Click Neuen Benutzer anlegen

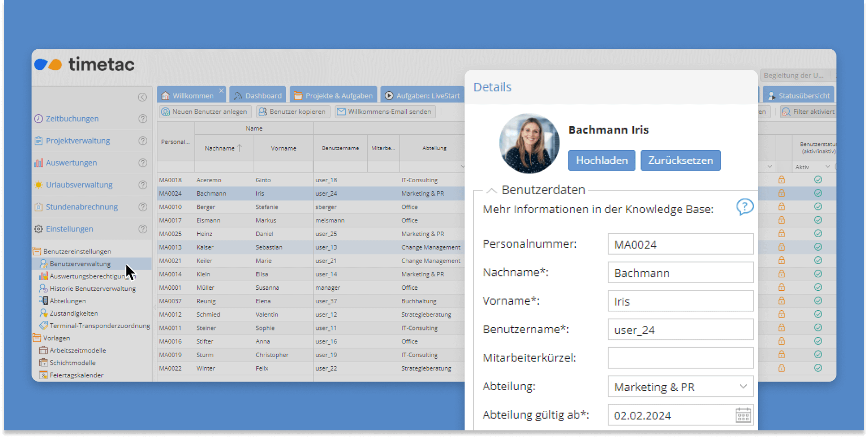[205, 111]
